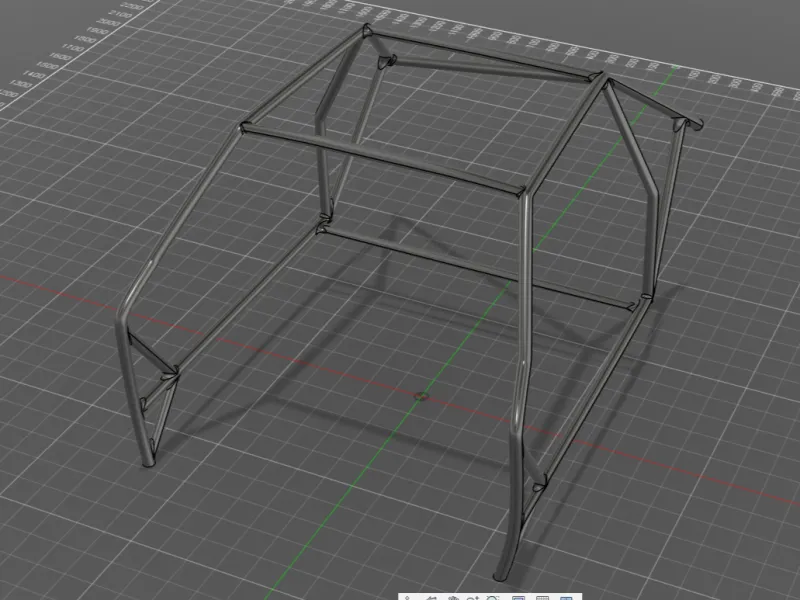Select the origin point at the axes' intersection
This screenshot has height=600, width=800.
(x=421, y=395)
